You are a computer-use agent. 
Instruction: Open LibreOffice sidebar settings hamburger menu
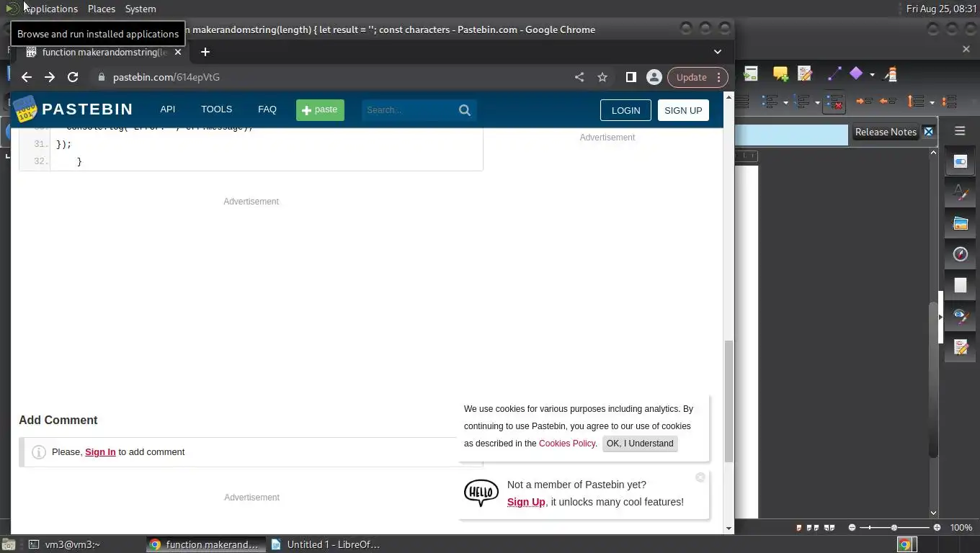tap(960, 131)
